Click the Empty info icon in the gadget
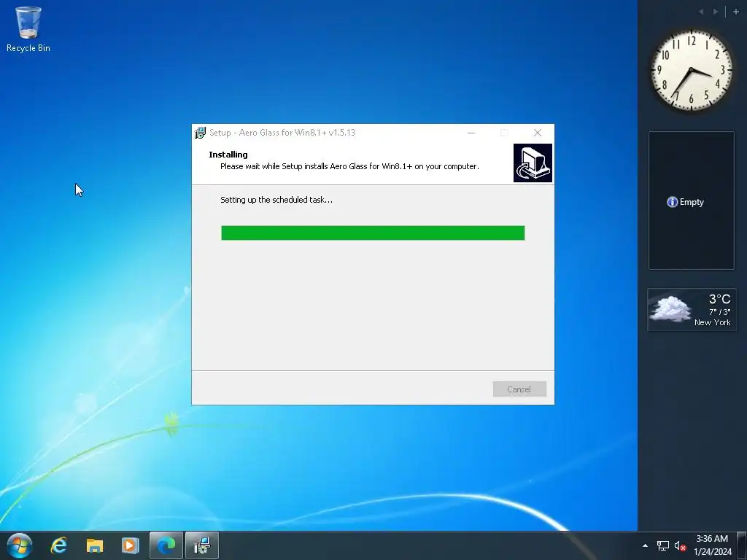The image size is (747, 560). coord(672,202)
